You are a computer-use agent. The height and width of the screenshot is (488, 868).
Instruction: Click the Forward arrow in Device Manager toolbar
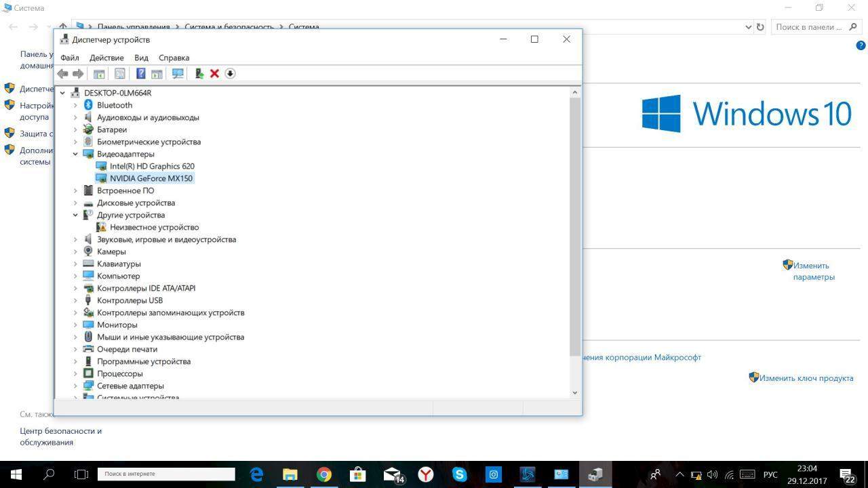pos(78,73)
